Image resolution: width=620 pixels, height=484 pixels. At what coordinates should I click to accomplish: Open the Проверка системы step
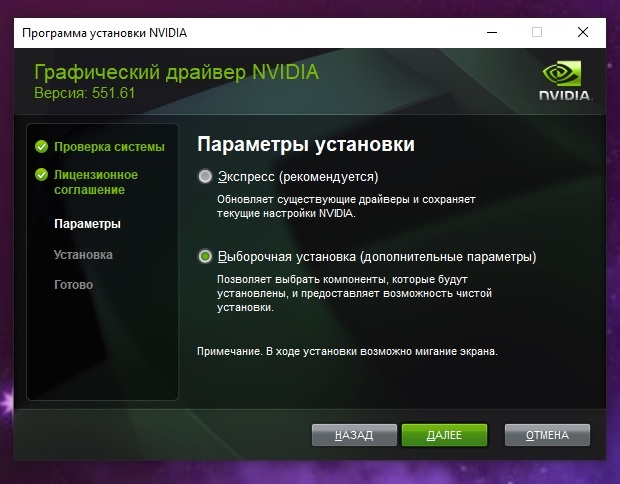tap(109, 147)
